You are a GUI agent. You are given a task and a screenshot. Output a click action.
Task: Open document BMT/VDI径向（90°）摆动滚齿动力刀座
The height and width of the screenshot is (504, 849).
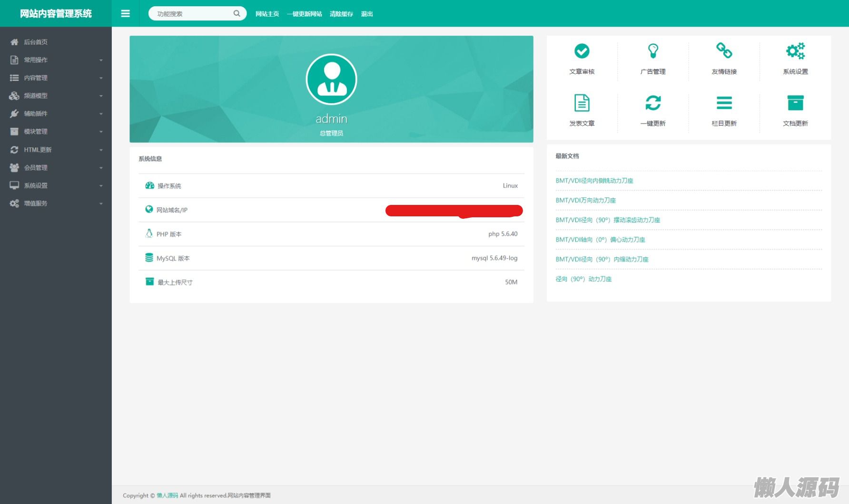point(608,220)
